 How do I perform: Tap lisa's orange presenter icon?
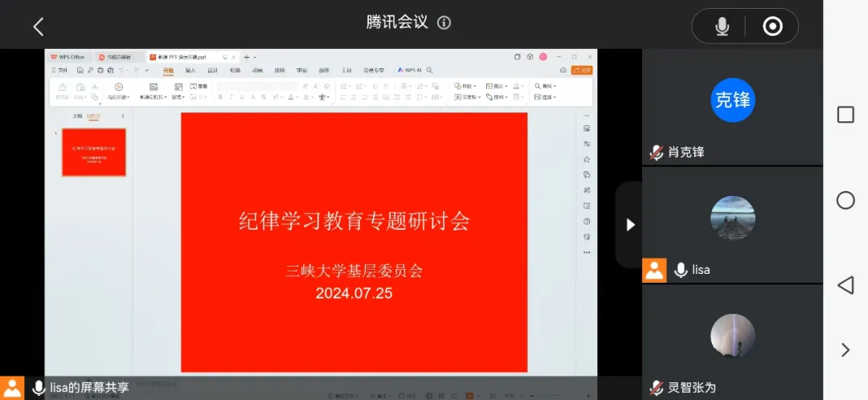[x=654, y=271]
